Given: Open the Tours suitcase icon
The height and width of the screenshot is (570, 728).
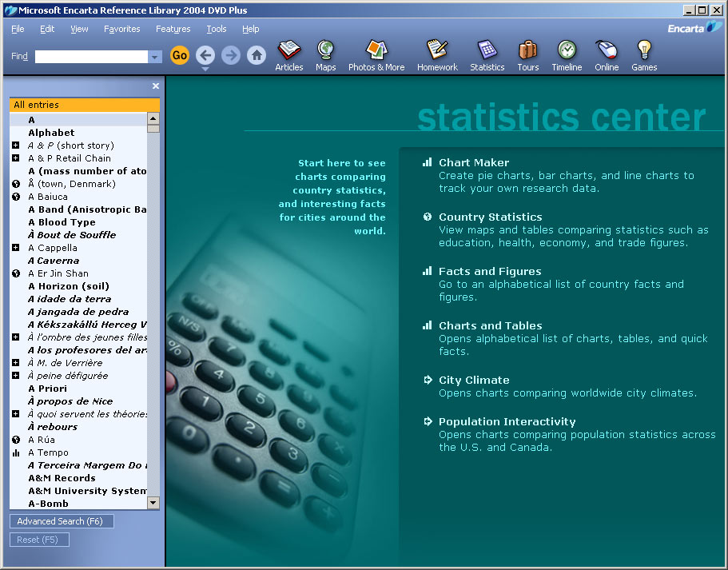Looking at the screenshot, I should click(528, 56).
